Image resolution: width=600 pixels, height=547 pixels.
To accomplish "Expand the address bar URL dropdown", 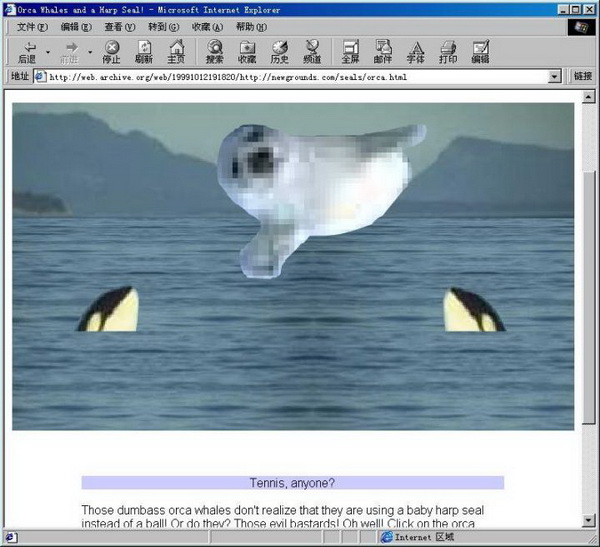I will tap(555, 77).
